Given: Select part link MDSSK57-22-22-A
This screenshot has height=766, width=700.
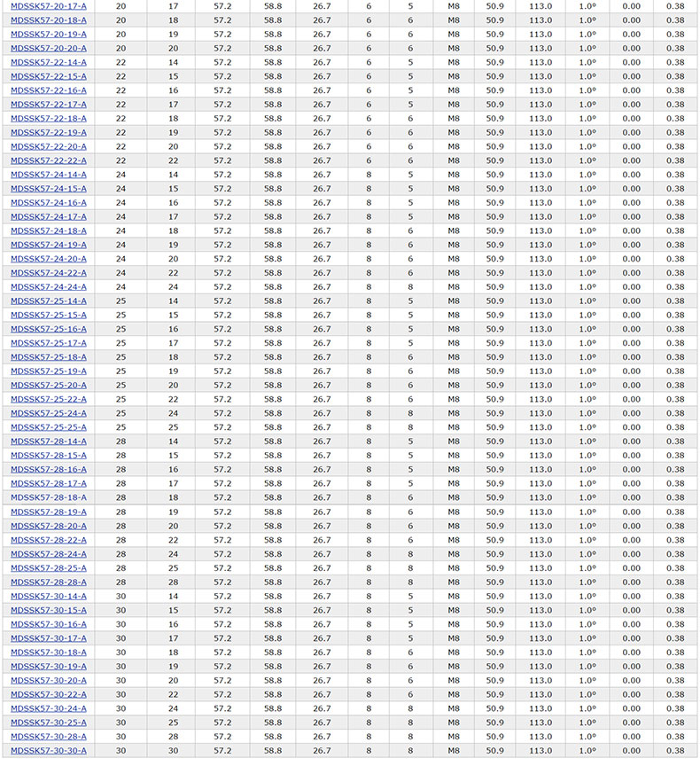Looking at the screenshot, I should click(x=49, y=160).
